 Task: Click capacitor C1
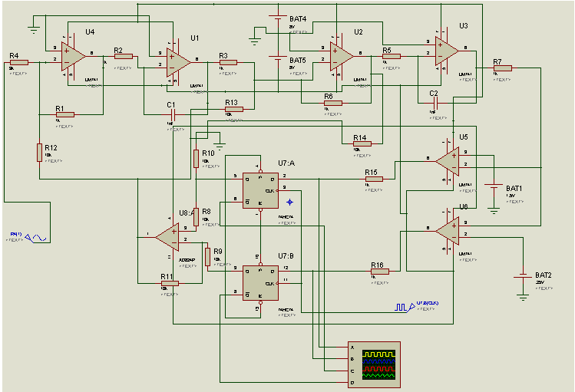click(173, 114)
